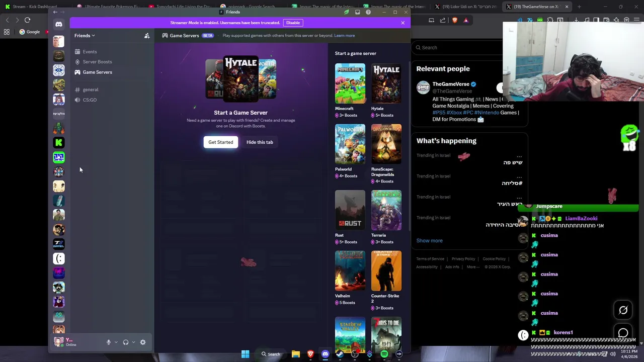Choose the Counter-Strike 2 server card
This screenshot has height=362, width=644.
coord(386,281)
